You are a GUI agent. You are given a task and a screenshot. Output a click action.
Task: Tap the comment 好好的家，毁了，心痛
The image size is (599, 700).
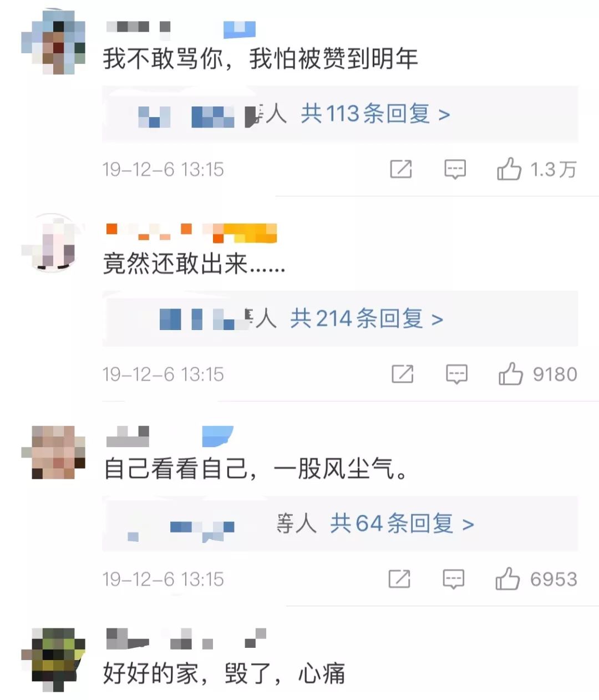click(224, 673)
